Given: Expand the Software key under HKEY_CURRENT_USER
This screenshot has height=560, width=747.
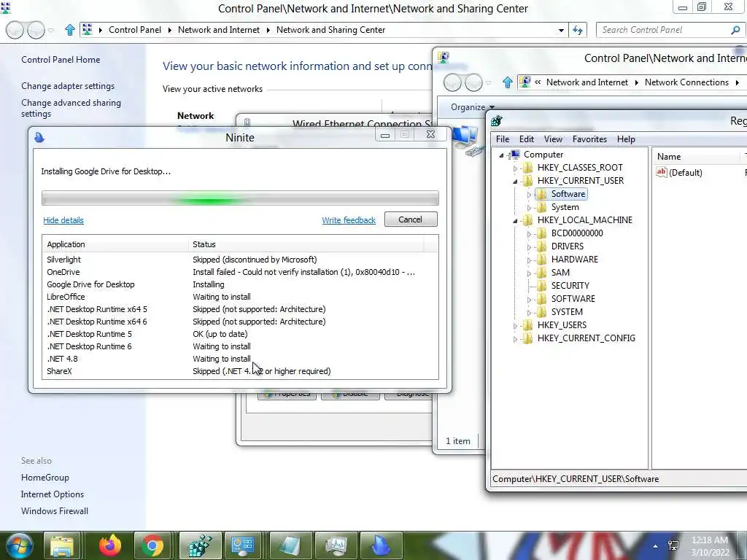Looking at the screenshot, I should (529, 194).
